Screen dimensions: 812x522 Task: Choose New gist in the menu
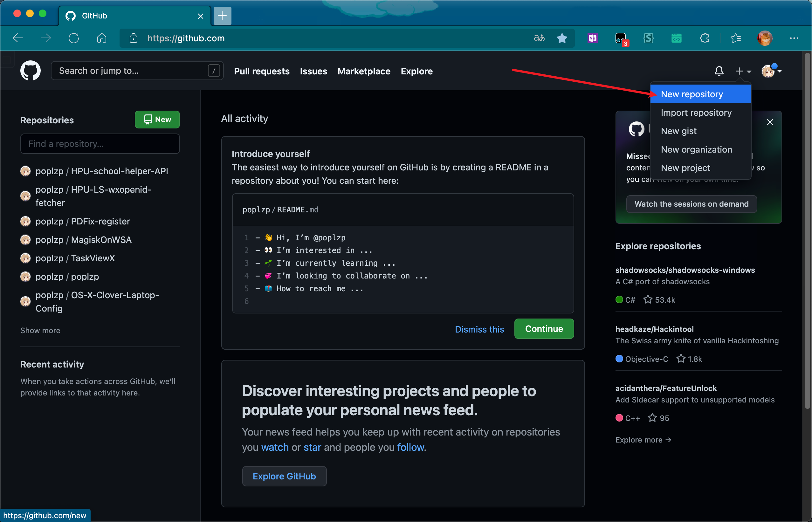(x=700, y=131)
